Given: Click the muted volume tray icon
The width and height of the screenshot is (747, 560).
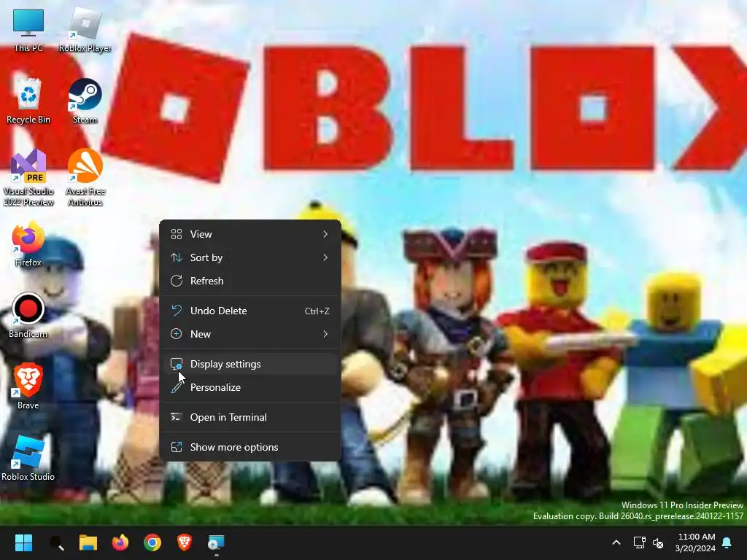Looking at the screenshot, I should click(x=658, y=542).
